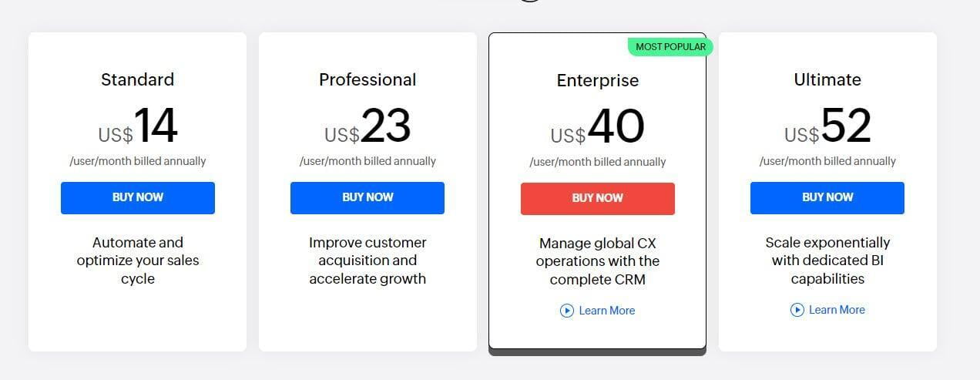Buy the Standard plan now
This screenshot has width=980, height=380.
click(x=138, y=197)
